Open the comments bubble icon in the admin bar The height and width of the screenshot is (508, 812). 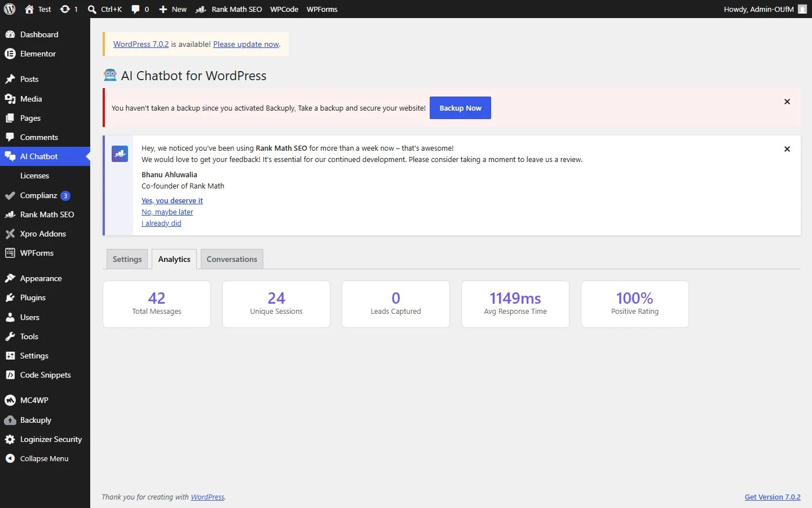(135, 9)
